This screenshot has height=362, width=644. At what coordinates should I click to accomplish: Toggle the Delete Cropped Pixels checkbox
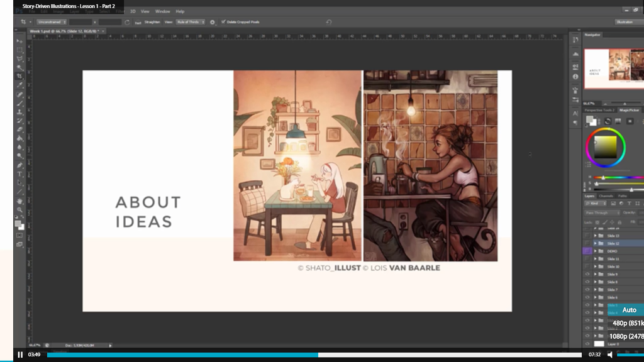pos(223,22)
